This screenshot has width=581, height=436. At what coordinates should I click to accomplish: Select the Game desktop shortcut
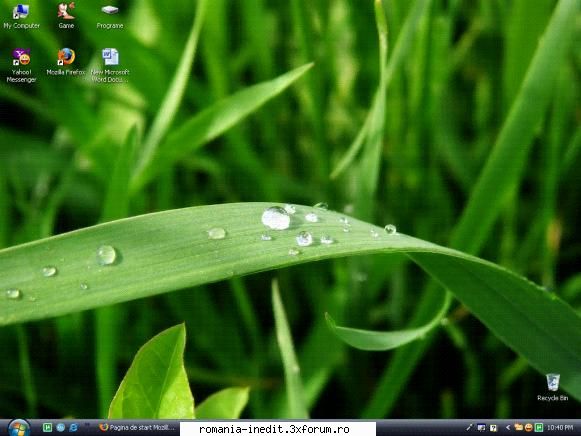click(x=66, y=16)
